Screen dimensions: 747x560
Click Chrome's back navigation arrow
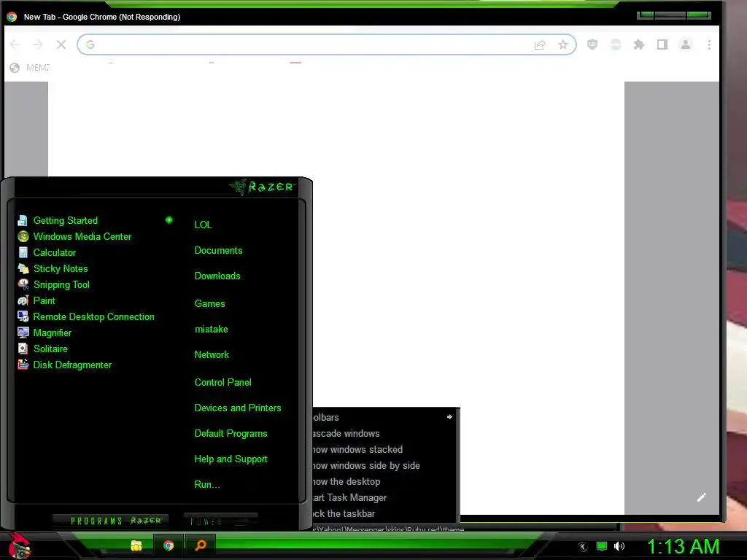tap(15, 44)
